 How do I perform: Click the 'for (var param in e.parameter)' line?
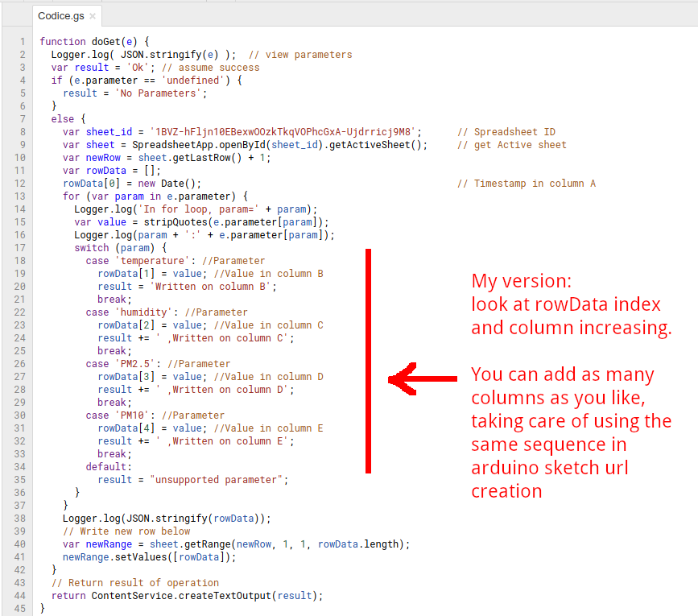pos(155,196)
